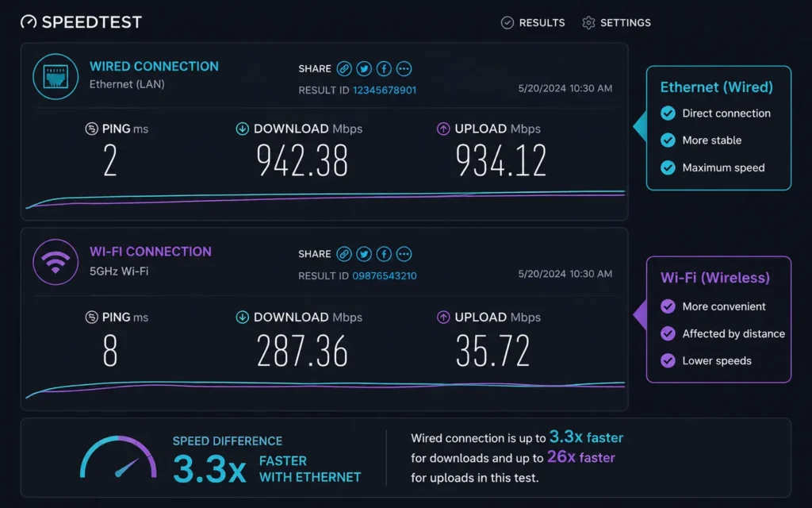Click the wired Download arrow icon
The image size is (812, 508).
243,129
